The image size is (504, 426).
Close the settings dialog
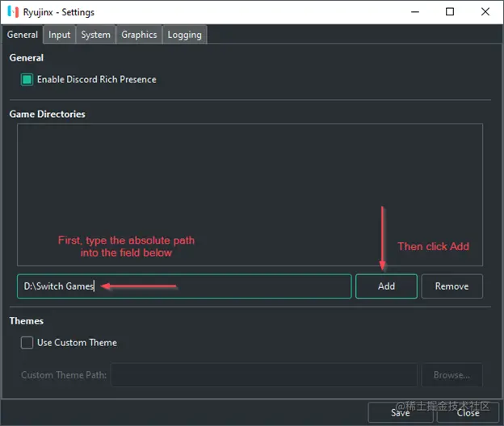[468, 413]
